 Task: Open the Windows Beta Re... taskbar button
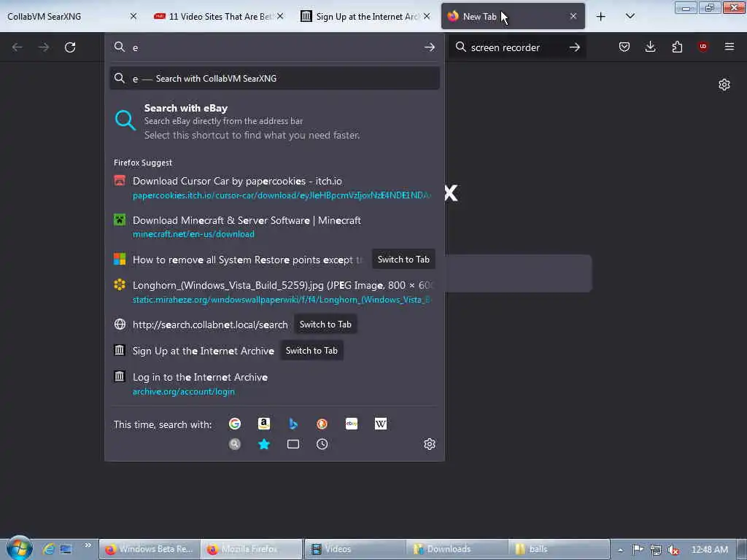tap(150, 549)
